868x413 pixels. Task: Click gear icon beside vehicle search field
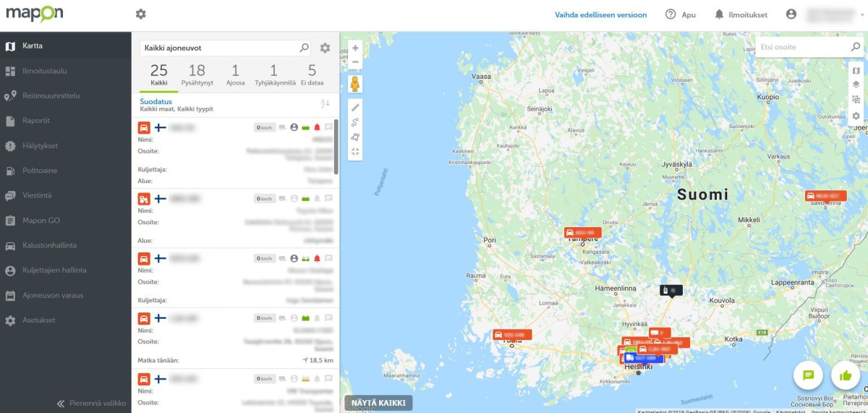325,48
